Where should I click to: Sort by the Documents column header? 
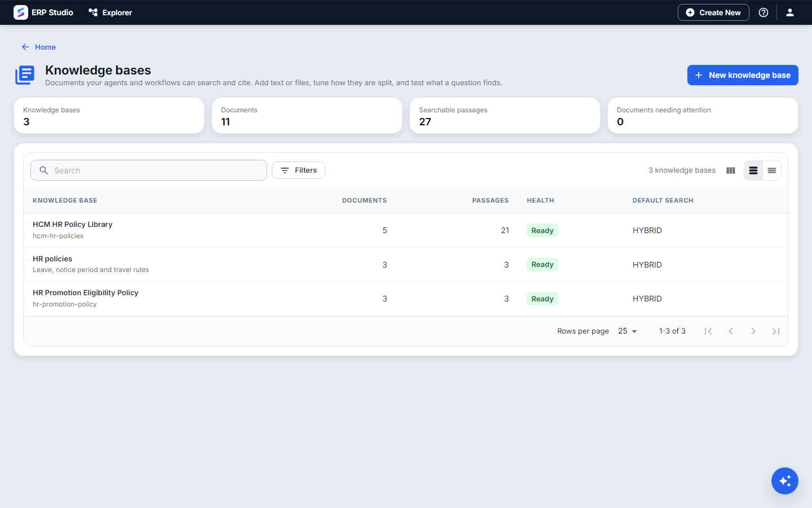click(x=364, y=200)
